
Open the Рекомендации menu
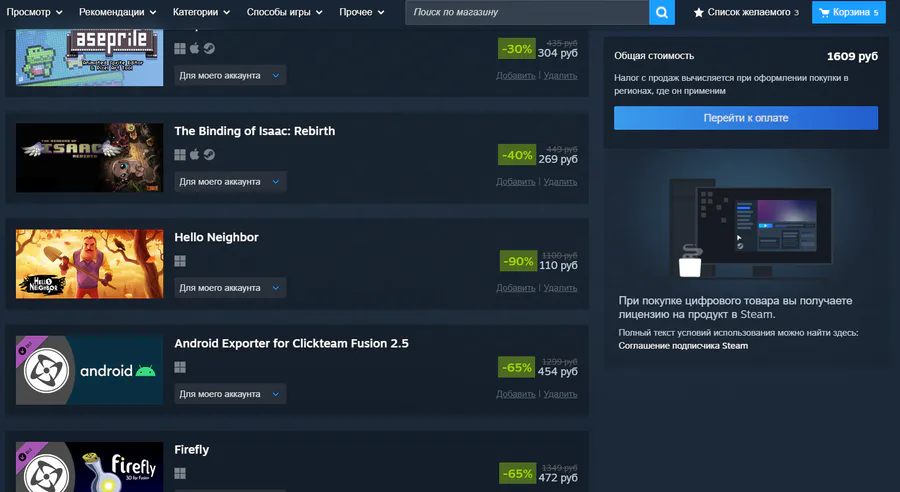118,12
